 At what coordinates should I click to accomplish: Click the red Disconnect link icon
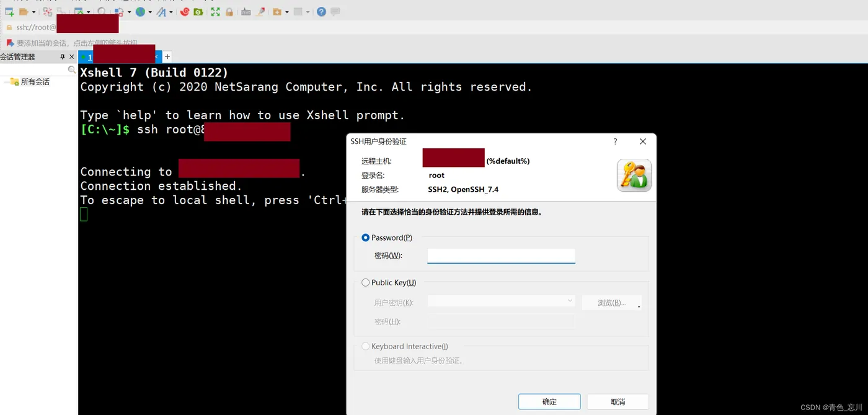click(x=47, y=12)
